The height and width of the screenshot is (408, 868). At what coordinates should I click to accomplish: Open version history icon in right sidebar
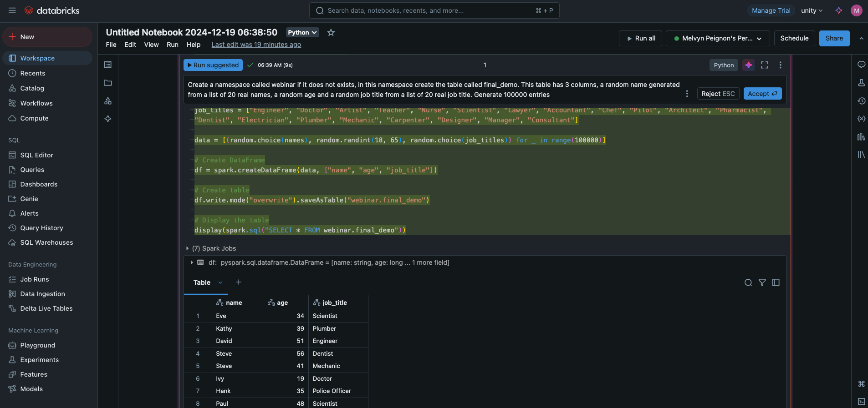point(861,101)
